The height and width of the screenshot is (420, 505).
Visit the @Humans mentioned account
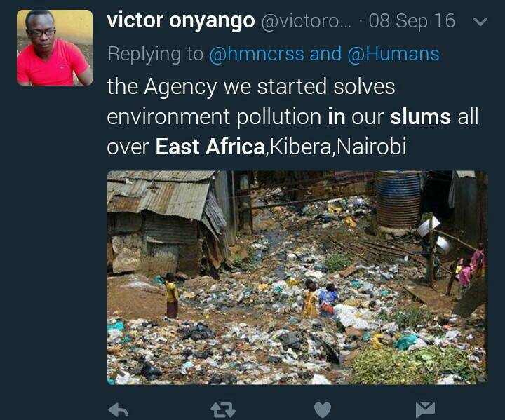[x=393, y=54]
